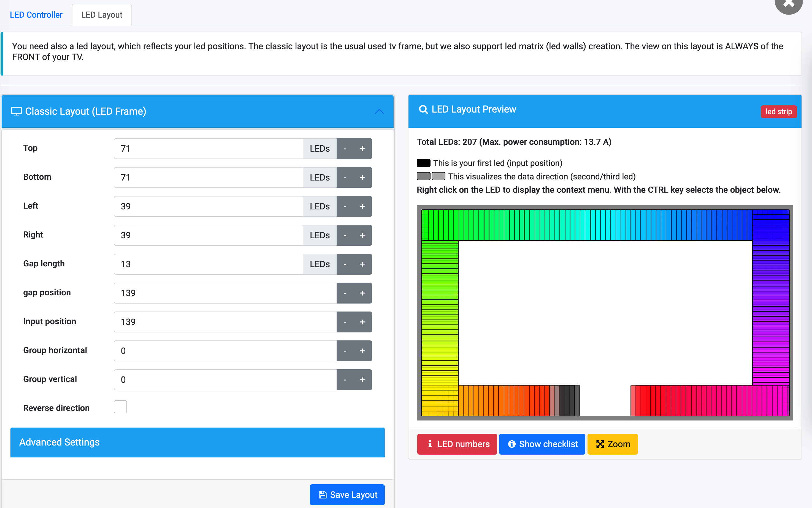Screen dimensions: 812x508
Task: Click the magnifier icon on LED Layout Preview
Action: tap(423, 109)
